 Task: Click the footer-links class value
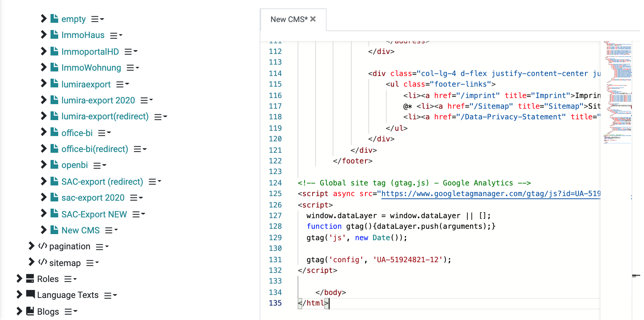point(461,84)
